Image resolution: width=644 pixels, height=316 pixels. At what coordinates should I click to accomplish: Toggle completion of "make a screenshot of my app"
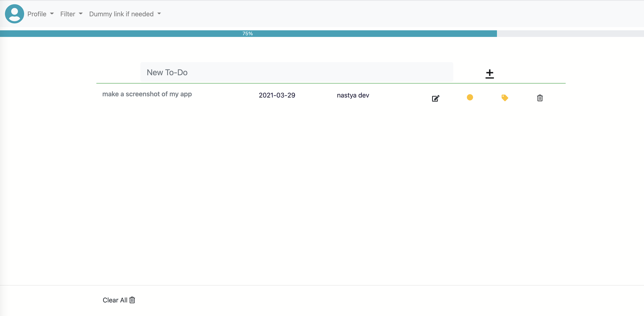147,94
